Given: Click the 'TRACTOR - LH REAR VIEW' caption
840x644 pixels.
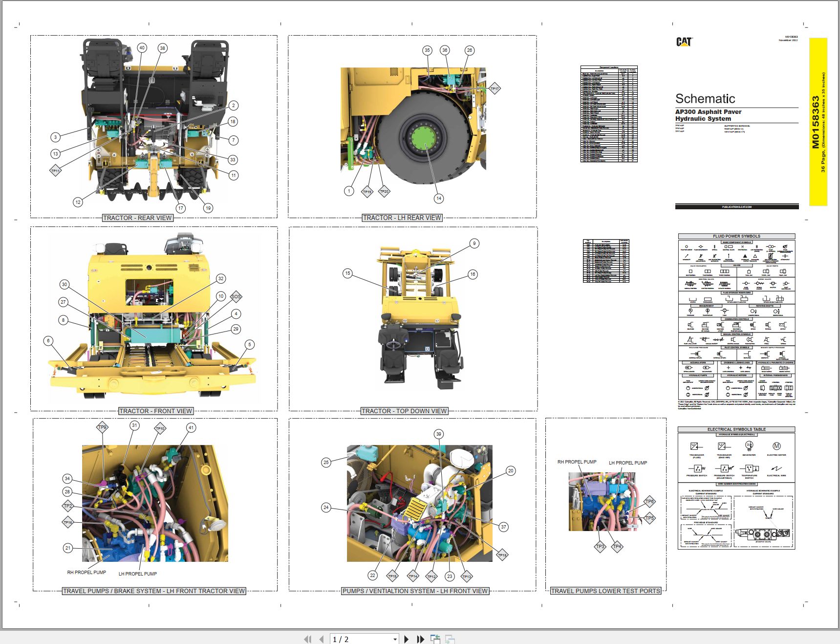Looking at the screenshot, I should [402, 218].
